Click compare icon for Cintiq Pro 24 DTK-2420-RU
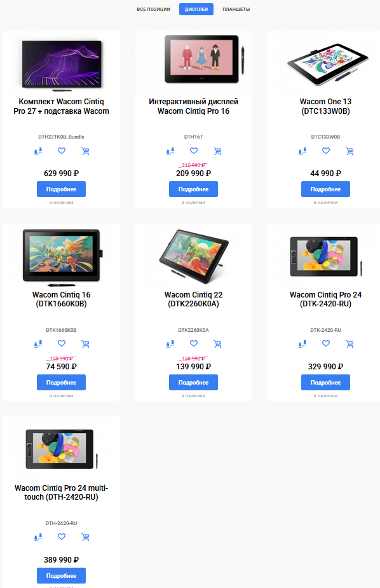 (302, 344)
